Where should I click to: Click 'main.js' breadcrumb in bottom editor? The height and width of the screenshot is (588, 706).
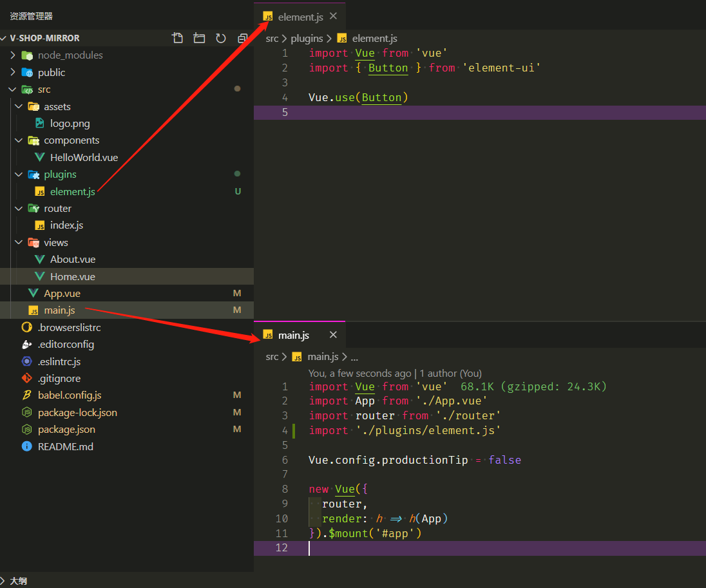coord(323,357)
